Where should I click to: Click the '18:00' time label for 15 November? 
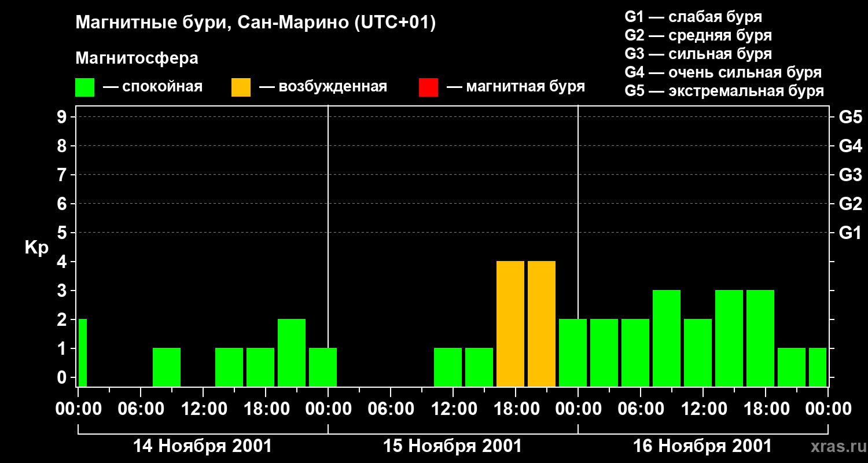516,409
